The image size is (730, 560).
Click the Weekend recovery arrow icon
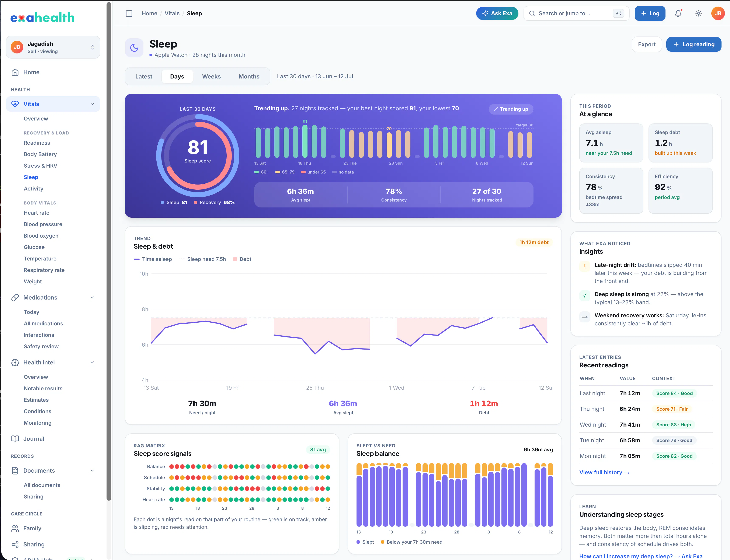(x=585, y=317)
